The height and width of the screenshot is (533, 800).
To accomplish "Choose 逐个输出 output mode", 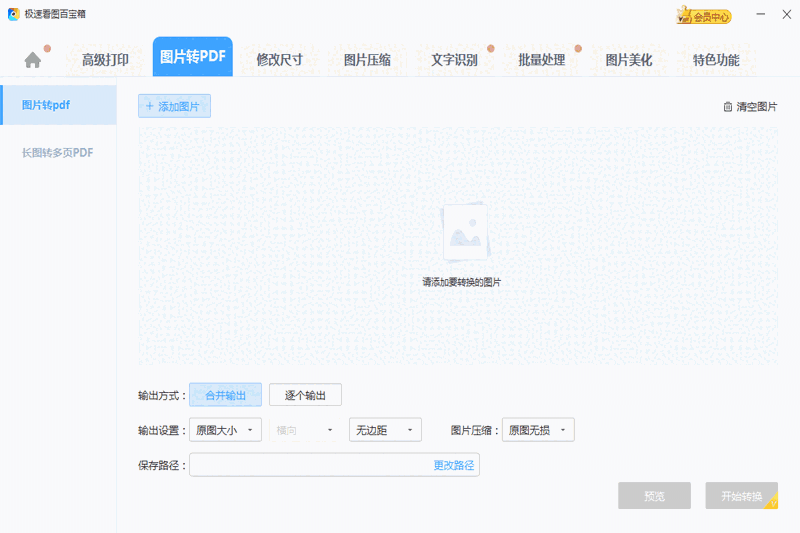I will click(x=305, y=395).
